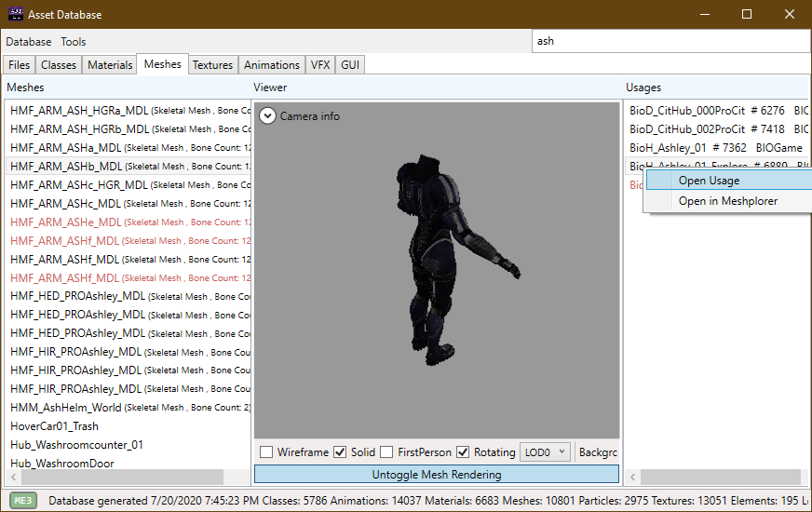This screenshot has height=512, width=812.
Task: Click the Meshes list right scroll arrow
Action: point(245,477)
